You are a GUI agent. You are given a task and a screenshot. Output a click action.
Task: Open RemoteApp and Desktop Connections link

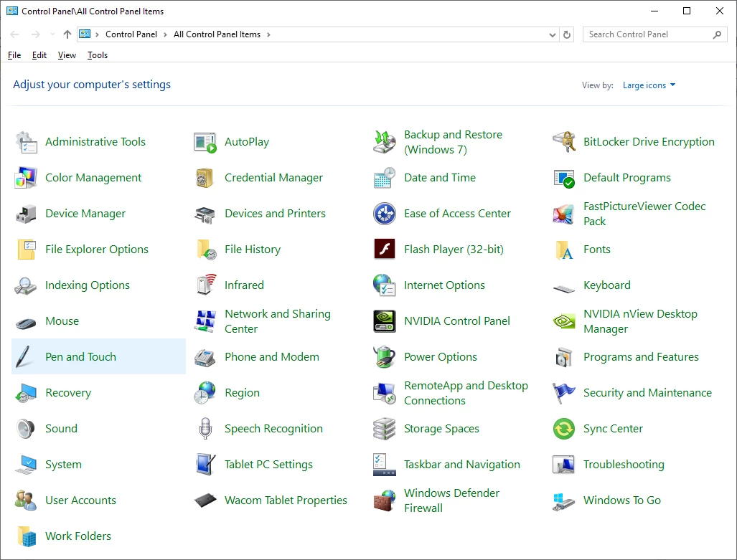466,393
